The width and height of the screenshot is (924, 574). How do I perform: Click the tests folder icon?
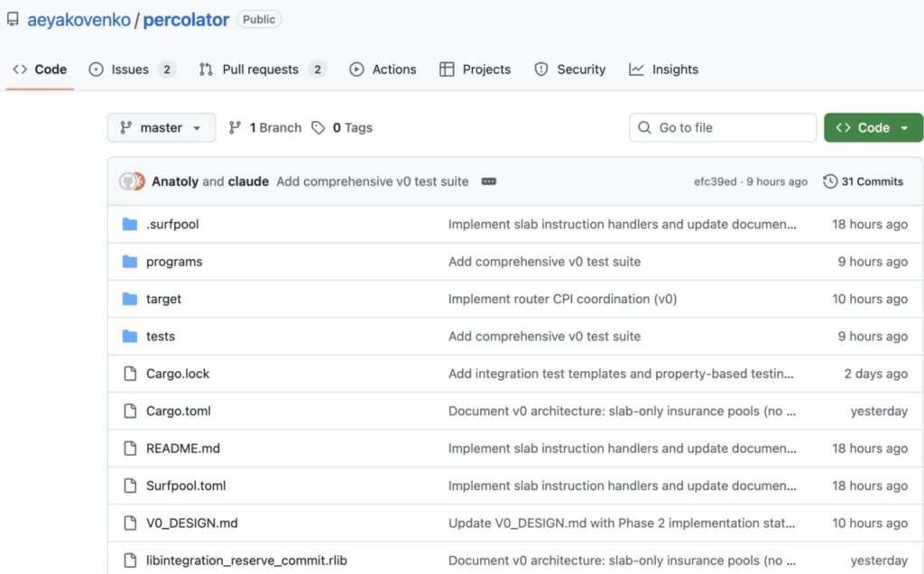click(130, 337)
